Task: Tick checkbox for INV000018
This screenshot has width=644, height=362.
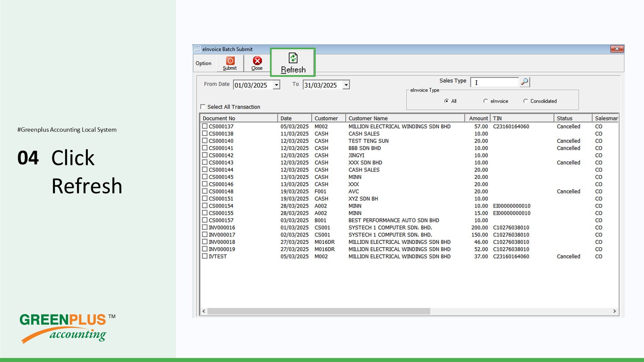Action: pos(205,241)
